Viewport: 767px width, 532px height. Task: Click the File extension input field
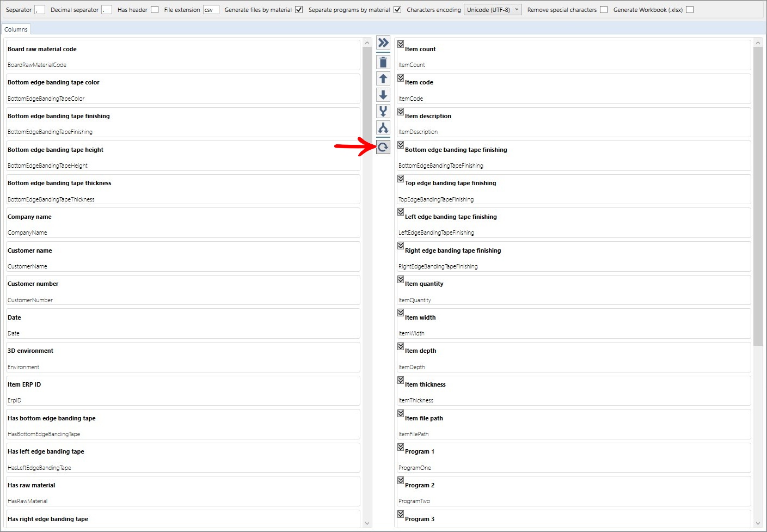coord(211,10)
